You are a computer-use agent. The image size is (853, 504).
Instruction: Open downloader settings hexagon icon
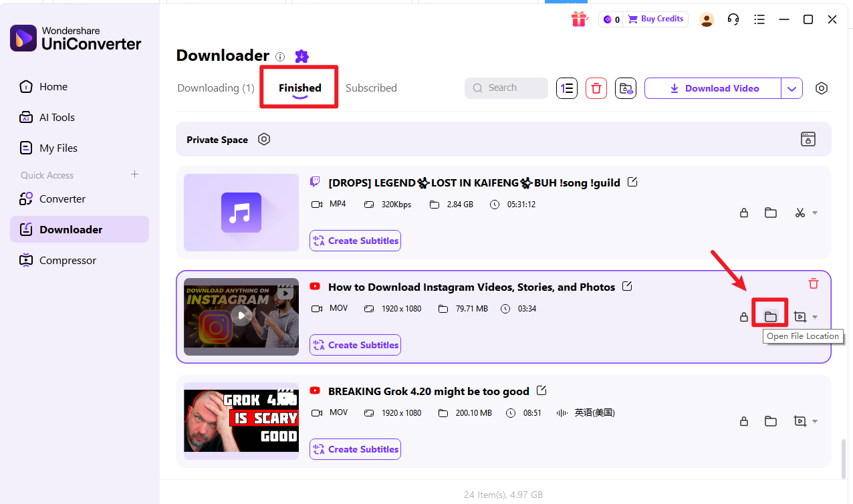[x=822, y=88]
